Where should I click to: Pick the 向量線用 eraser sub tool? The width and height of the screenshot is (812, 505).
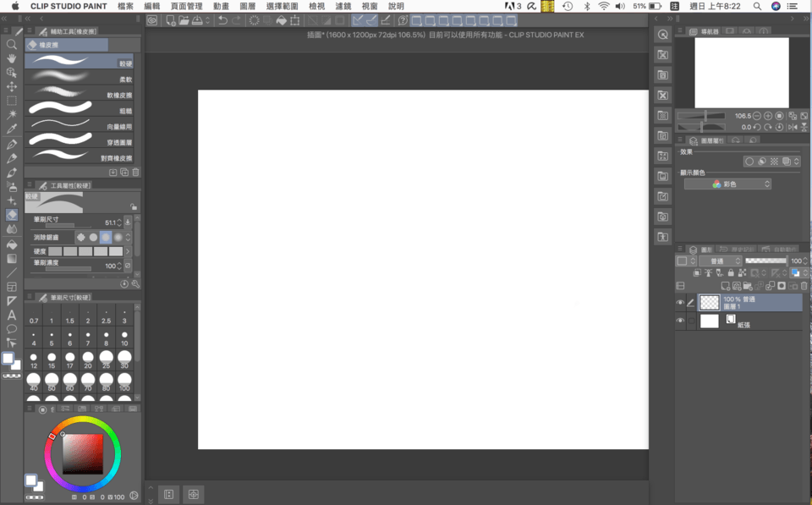click(79, 124)
